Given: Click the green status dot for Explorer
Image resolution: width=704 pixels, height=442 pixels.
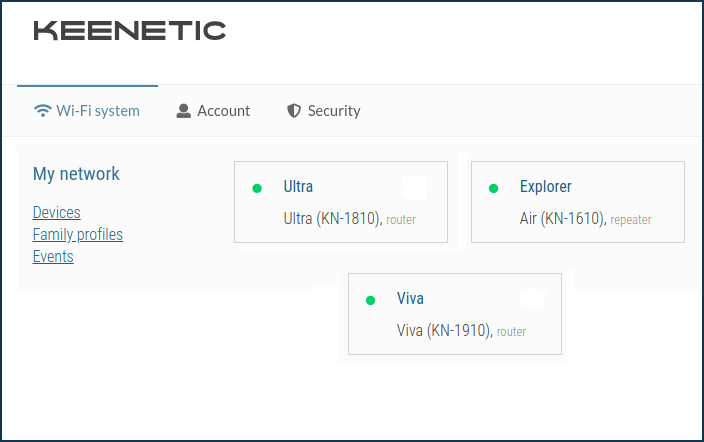Looking at the screenshot, I should (x=493, y=187).
